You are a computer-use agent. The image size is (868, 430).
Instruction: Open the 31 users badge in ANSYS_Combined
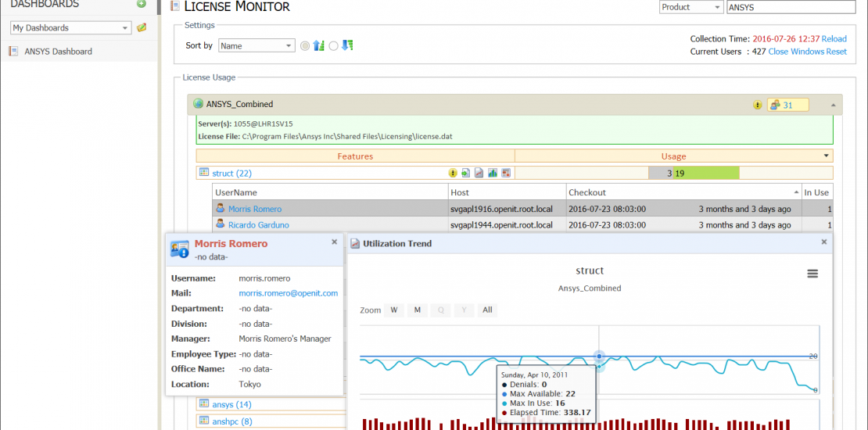(x=787, y=105)
